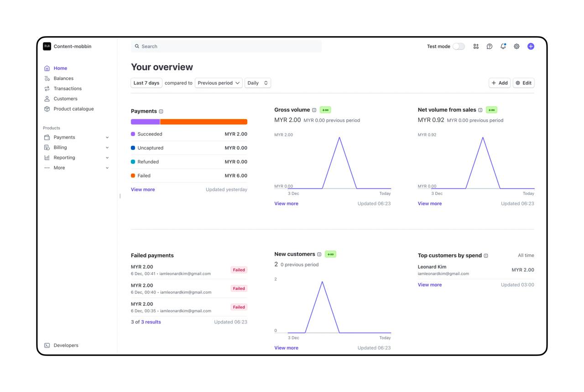
Task: Expand the Reporting chevron in sidebar
Action: [107, 157]
